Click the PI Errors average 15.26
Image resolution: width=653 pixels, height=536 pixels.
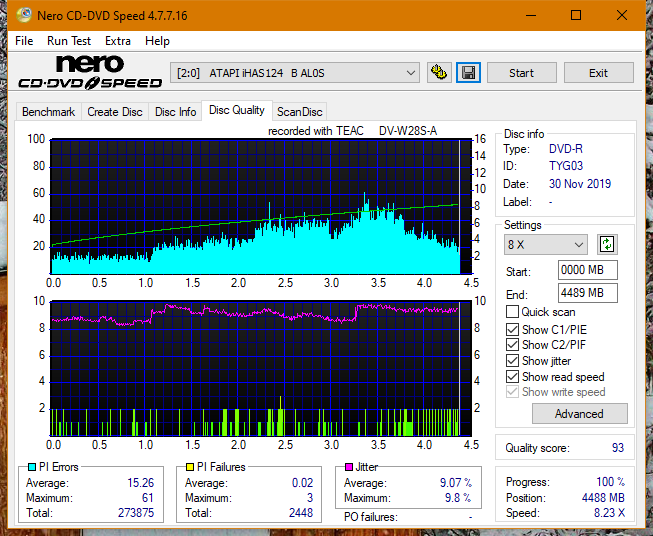click(140, 483)
